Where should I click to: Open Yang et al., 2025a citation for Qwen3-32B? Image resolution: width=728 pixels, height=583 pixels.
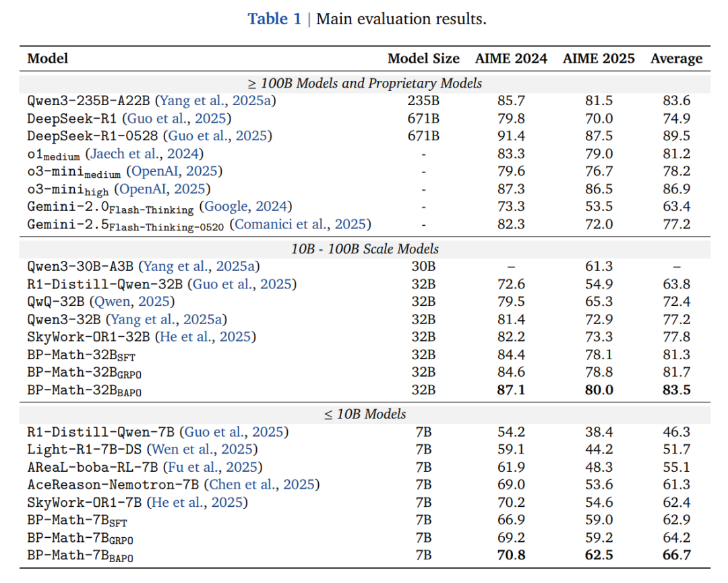coord(166,319)
